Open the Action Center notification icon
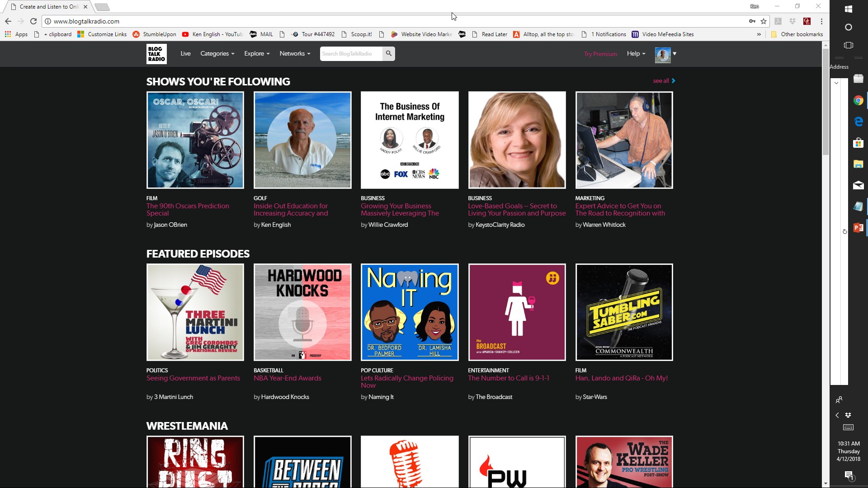868x488 pixels. (849, 475)
